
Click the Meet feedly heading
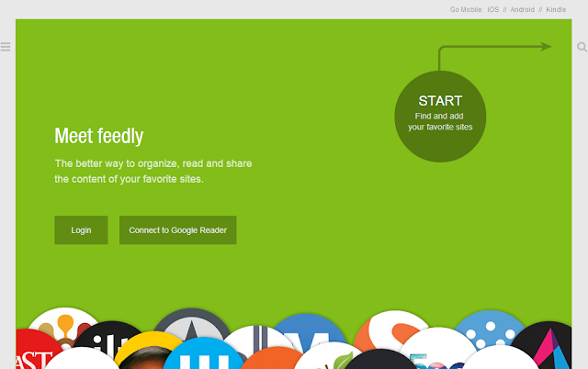pyautogui.click(x=99, y=136)
